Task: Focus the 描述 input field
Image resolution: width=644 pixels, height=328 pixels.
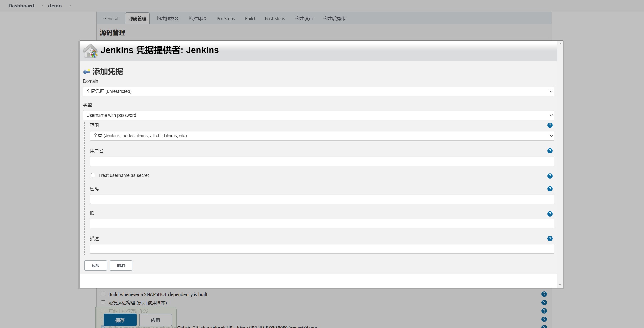Action: coord(322,249)
